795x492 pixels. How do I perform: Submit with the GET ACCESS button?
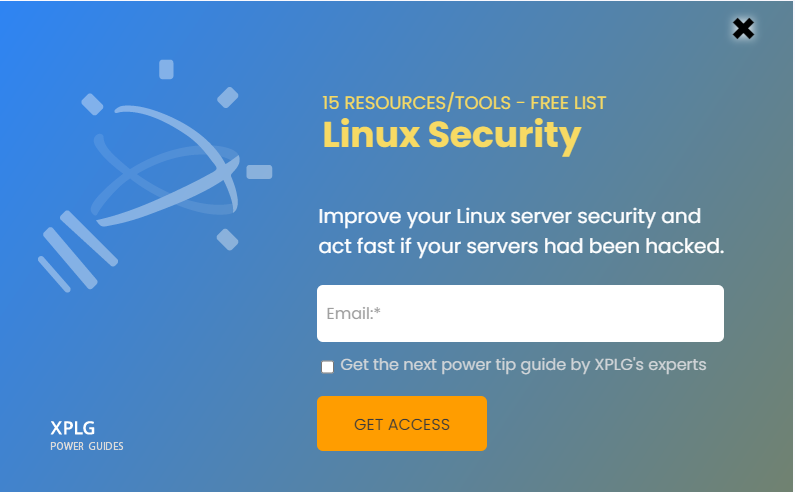pyautogui.click(x=402, y=424)
